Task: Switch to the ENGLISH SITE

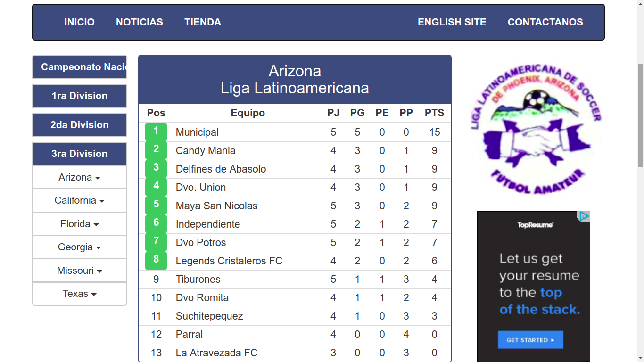Action: 452,22
